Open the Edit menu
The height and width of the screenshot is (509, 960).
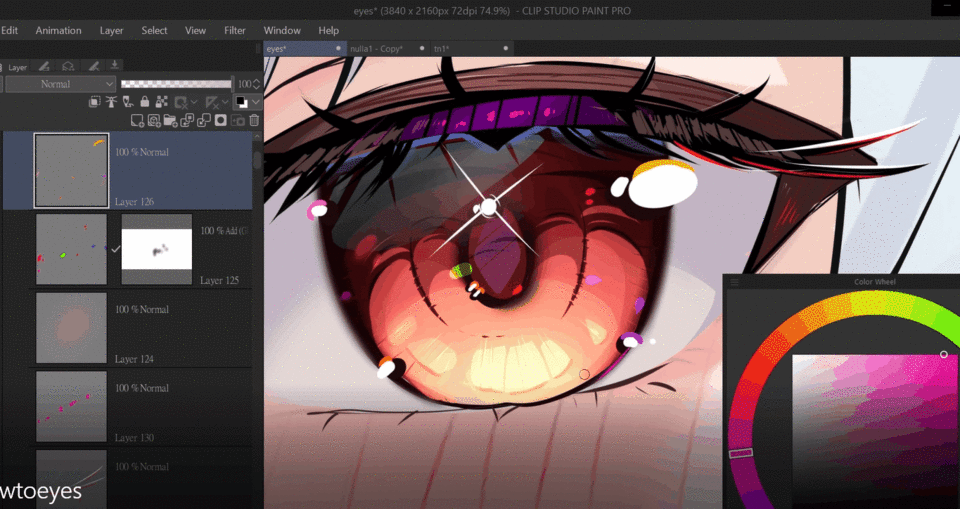(x=9, y=31)
